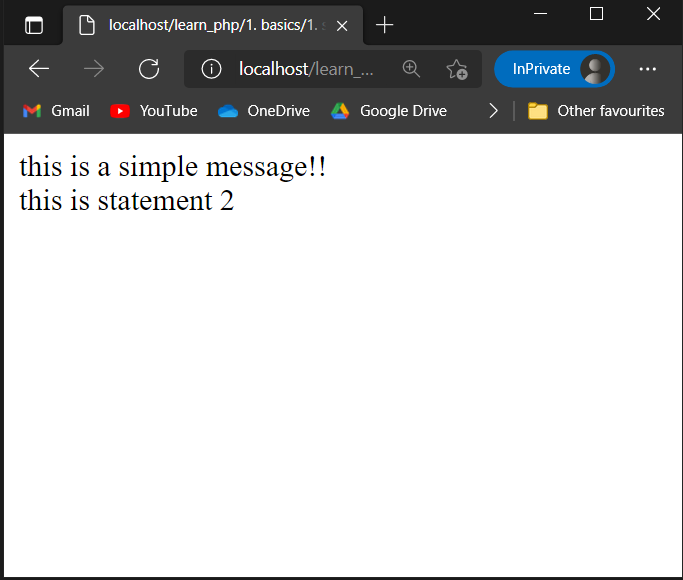The image size is (683, 580).
Task: Click the "this is a simple message!!" text
Action: (173, 167)
